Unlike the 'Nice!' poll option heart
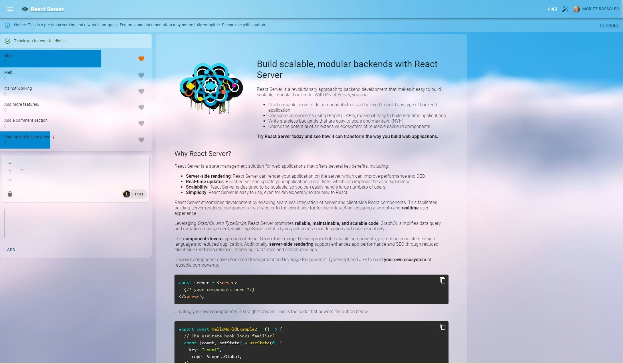The width and height of the screenshot is (623, 364). click(x=141, y=59)
